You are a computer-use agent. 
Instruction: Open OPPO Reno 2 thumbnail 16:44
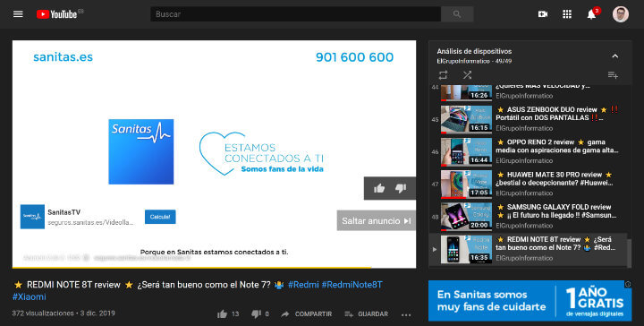pyautogui.click(x=466, y=151)
